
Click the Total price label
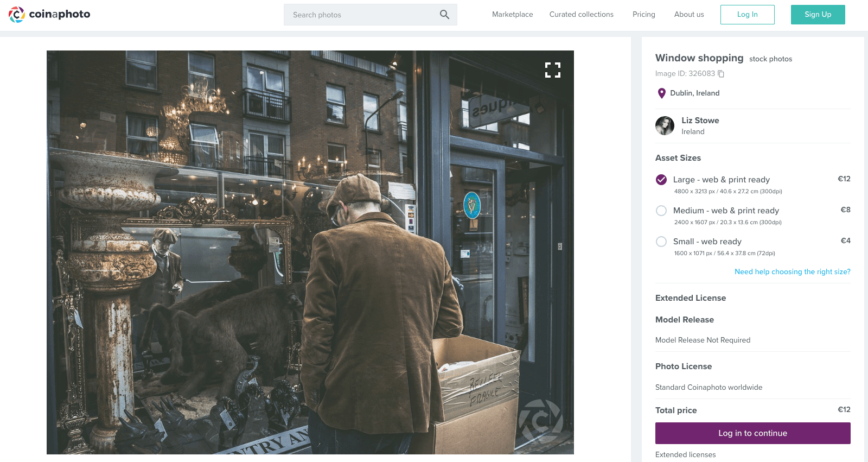(x=676, y=410)
